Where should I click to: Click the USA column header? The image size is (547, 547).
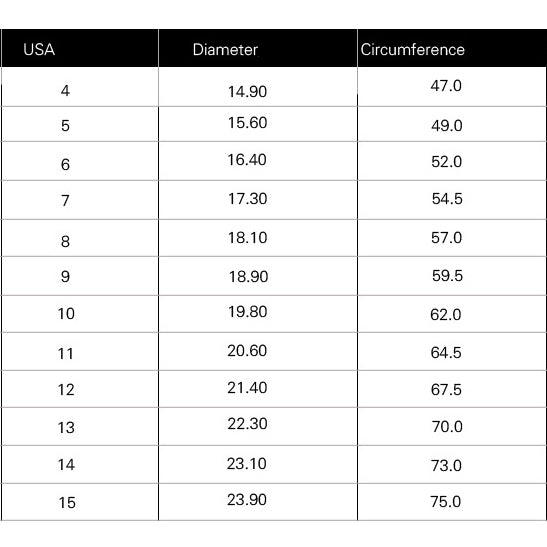tap(39, 50)
